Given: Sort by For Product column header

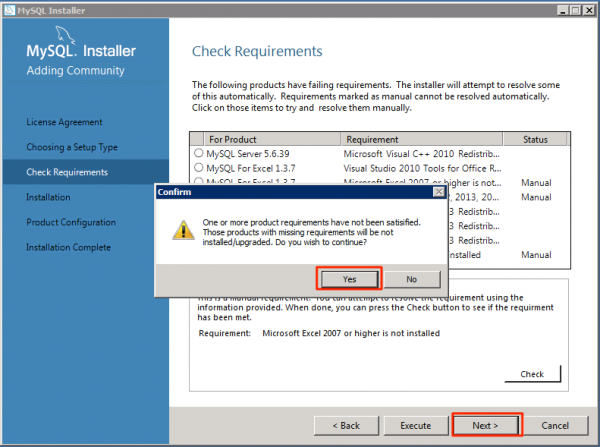Looking at the screenshot, I should 272,139.
